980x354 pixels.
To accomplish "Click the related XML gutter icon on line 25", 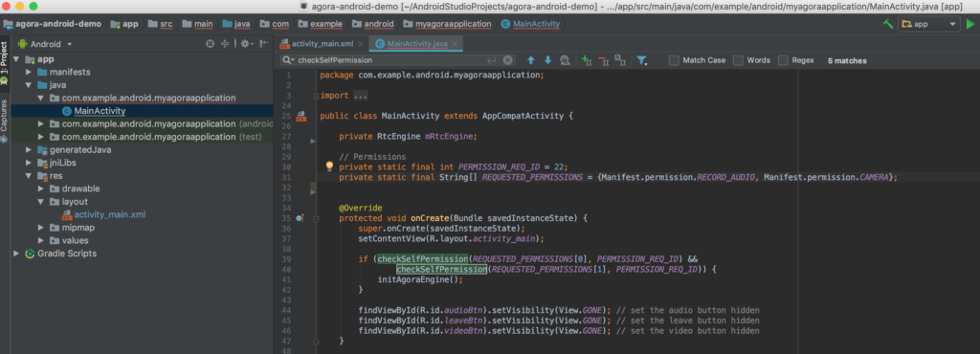I will (301, 116).
